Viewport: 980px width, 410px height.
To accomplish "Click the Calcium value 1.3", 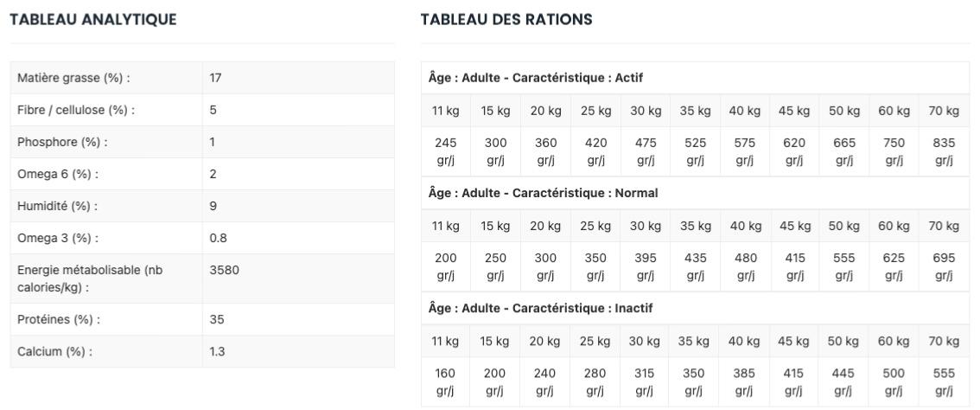I will click(218, 351).
